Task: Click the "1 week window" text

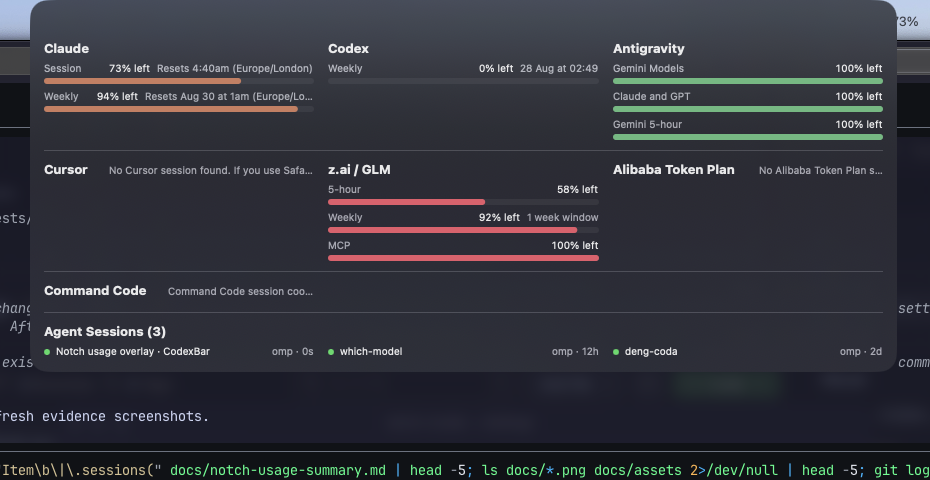Action: coord(562,217)
